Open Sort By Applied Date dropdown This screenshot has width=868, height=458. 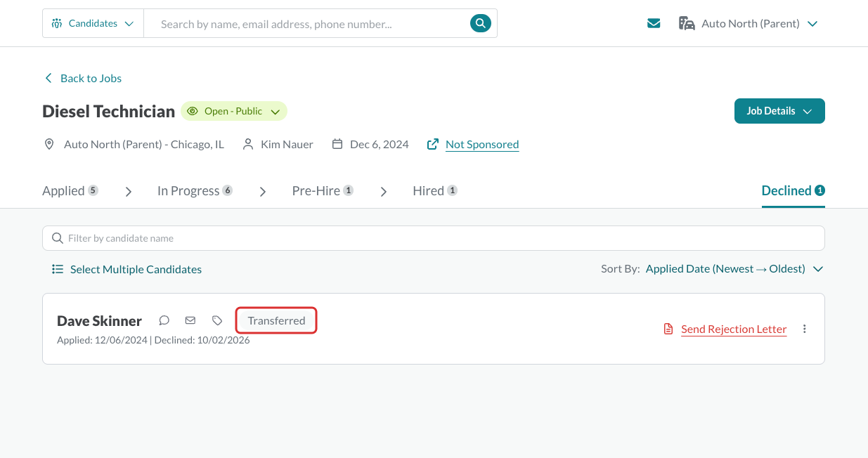734,269
